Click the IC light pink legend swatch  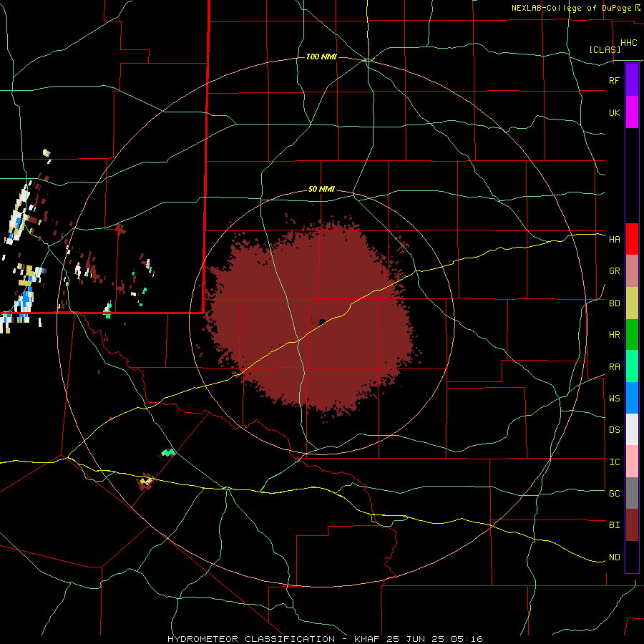[632, 462]
